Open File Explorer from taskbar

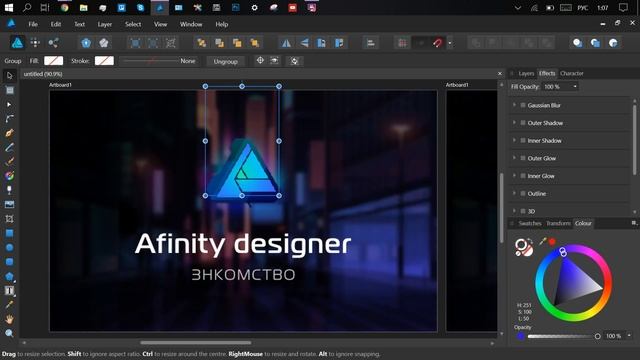(x=84, y=7)
